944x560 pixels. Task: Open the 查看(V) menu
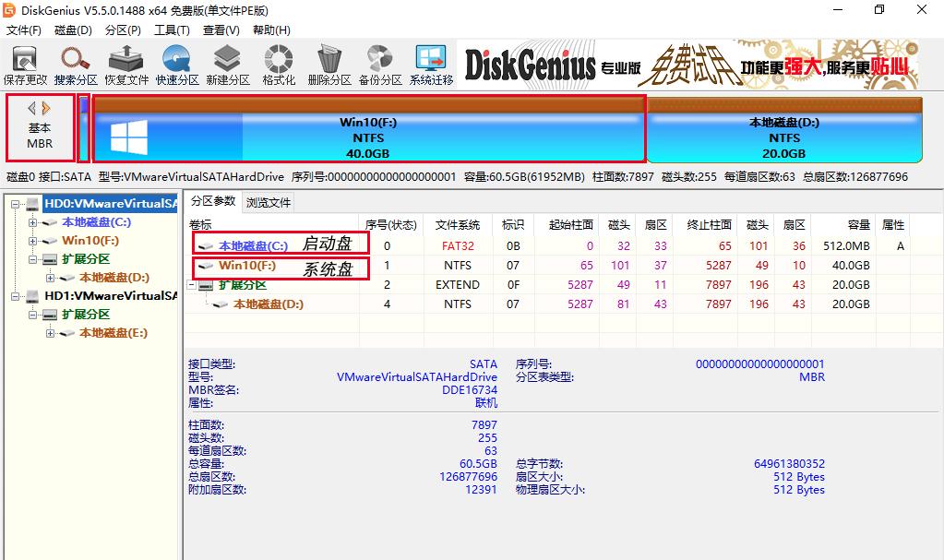click(221, 30)
